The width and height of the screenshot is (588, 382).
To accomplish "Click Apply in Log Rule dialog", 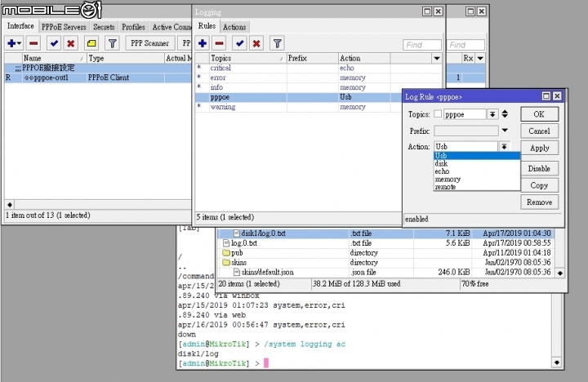I will click(x=539, y=148).
